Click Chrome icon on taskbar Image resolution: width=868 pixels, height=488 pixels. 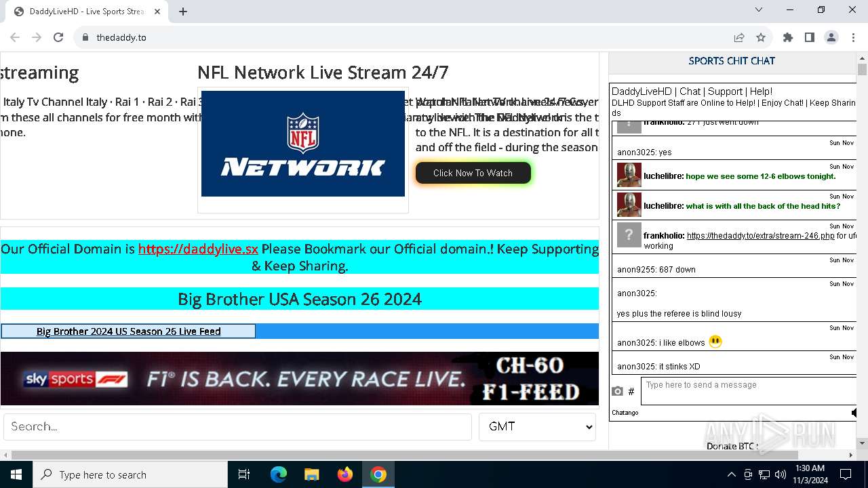(378, 474)
